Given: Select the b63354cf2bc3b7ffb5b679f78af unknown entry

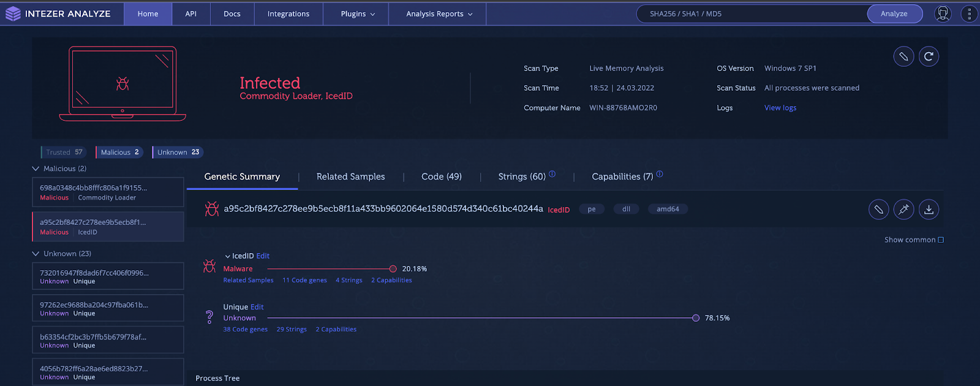Looking at the screenshot, I should click(108, 340).
